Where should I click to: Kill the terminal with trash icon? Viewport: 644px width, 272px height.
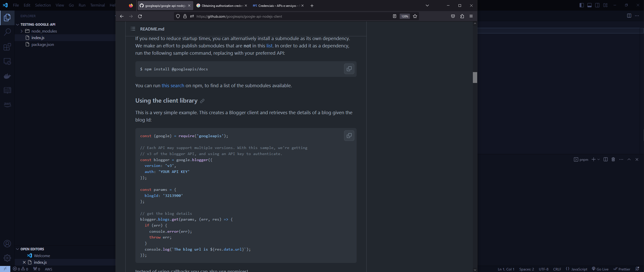point(613,160)
